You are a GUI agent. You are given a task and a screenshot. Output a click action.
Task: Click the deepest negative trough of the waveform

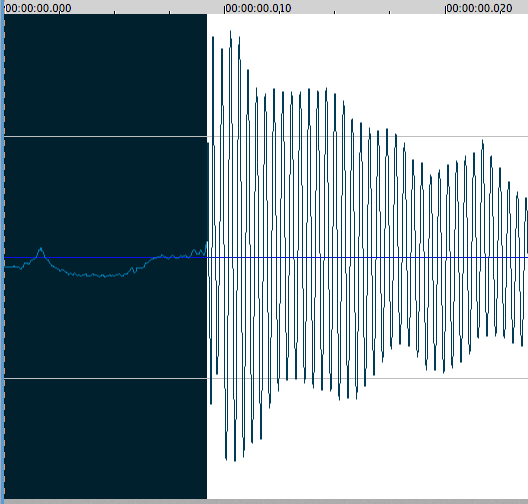click(235, 460)
